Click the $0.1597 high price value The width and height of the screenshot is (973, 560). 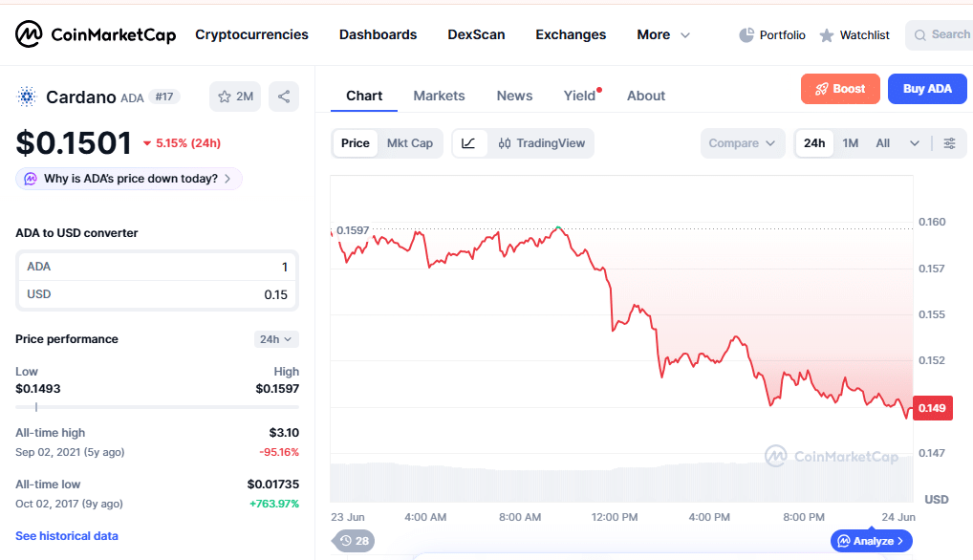pyautogui.click(x=277, y=389)
